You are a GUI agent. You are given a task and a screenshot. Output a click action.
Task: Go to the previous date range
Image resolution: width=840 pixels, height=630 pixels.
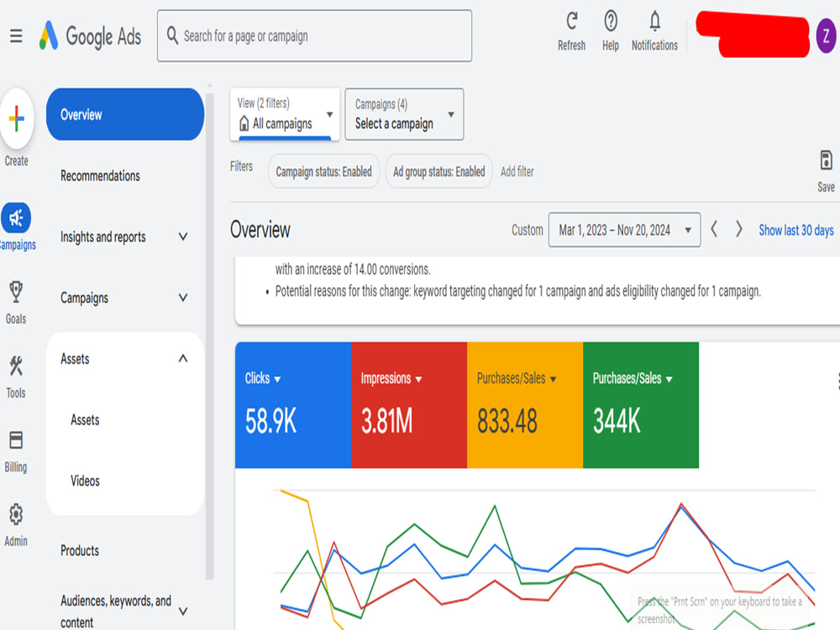click(714, 229)
